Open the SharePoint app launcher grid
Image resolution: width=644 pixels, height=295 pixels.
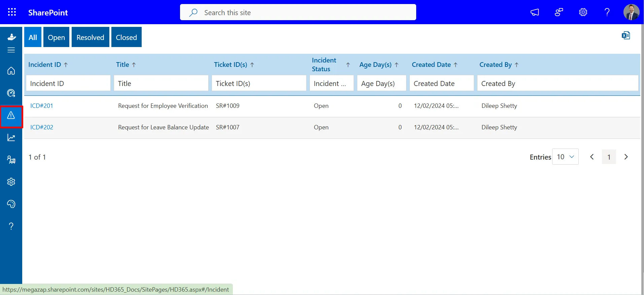pos(12,12)
